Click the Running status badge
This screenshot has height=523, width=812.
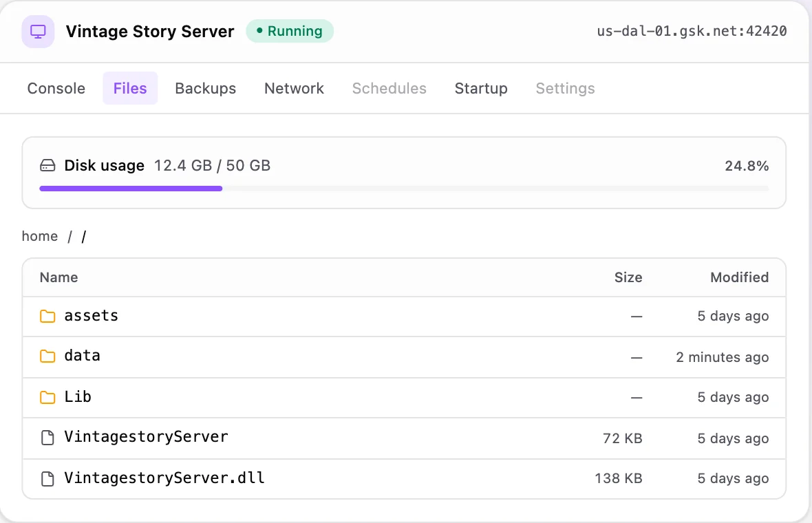(290, 31)
